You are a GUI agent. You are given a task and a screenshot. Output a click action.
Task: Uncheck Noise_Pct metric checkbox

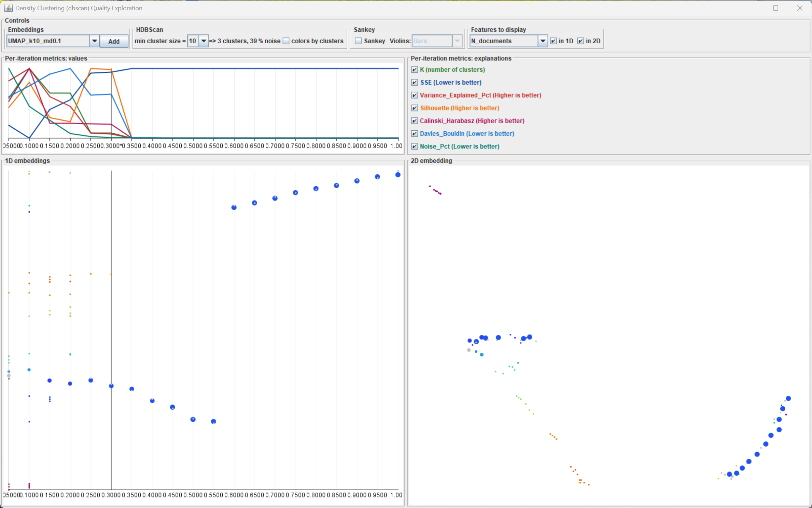click(415, 146)
